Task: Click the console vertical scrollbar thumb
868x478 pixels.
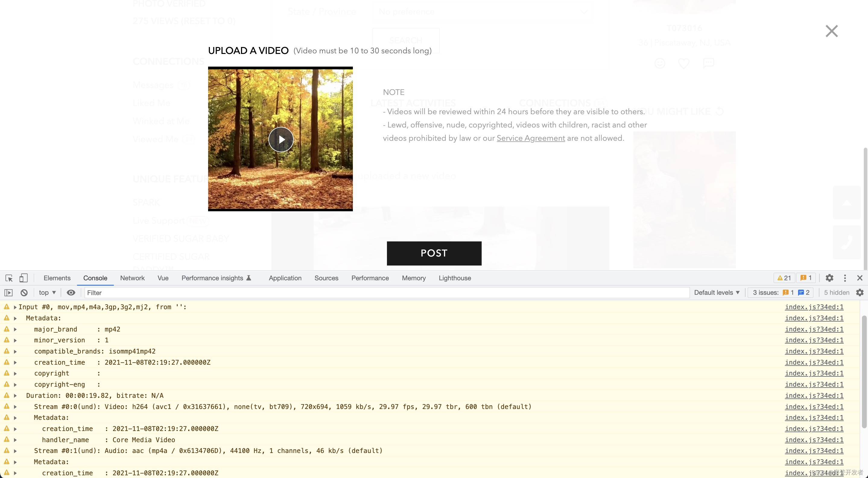Action: point(864,372)
